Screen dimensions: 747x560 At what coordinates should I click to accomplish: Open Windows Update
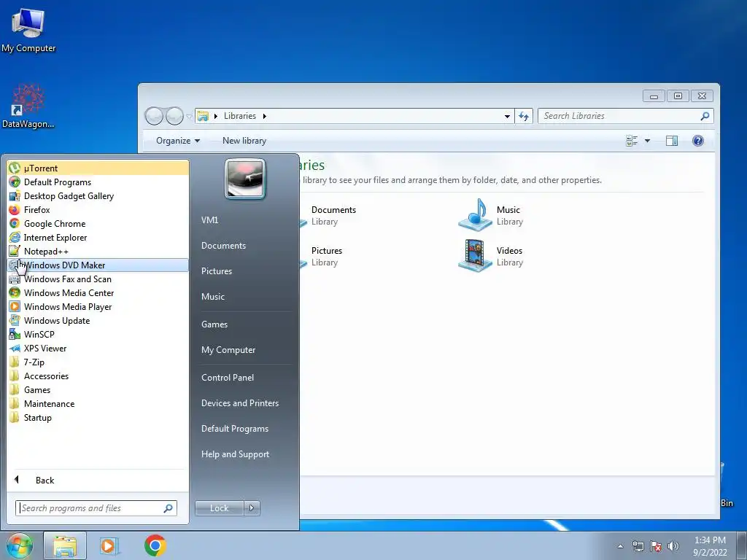(x=98, y=321)
